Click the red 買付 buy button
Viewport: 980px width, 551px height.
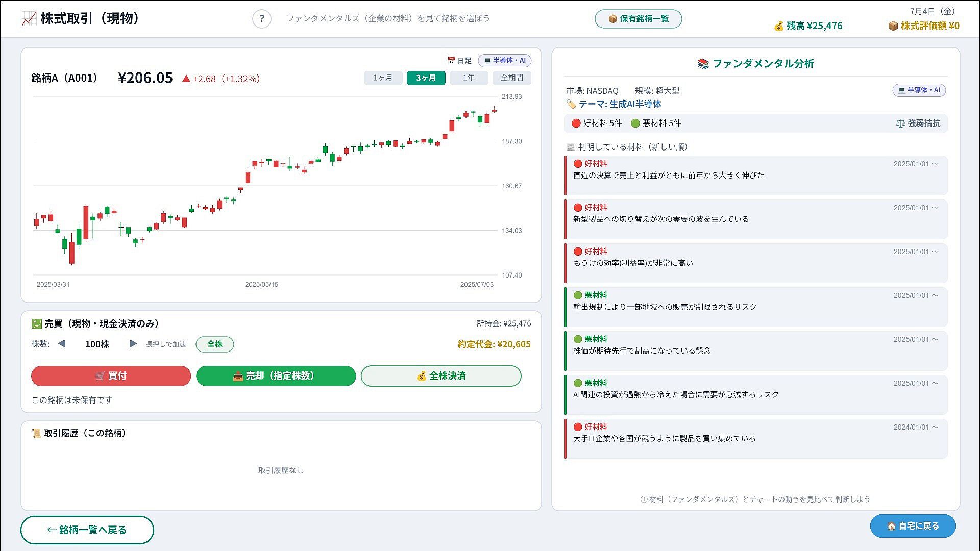(111, 376)
